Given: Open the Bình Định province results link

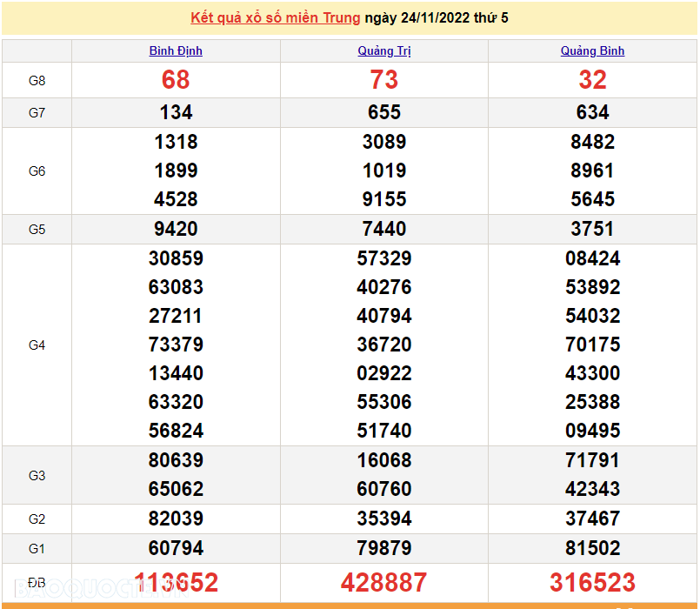Looking at the screenshot, I should (174, 50).
